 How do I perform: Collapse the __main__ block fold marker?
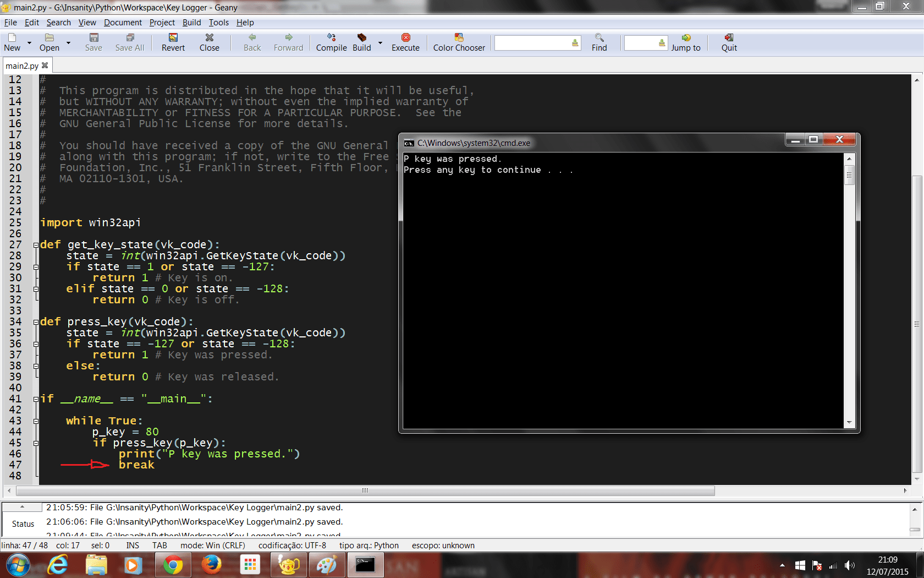point(35,399)
